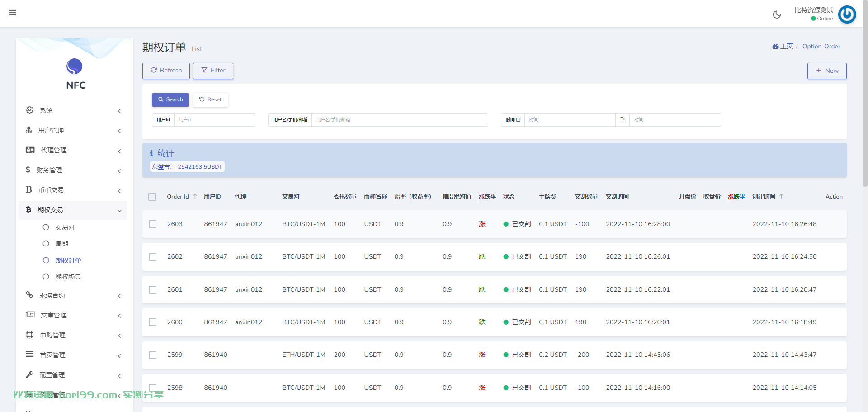Check the box for order 2601
868x412 pixels.
(x=153, y=289)
